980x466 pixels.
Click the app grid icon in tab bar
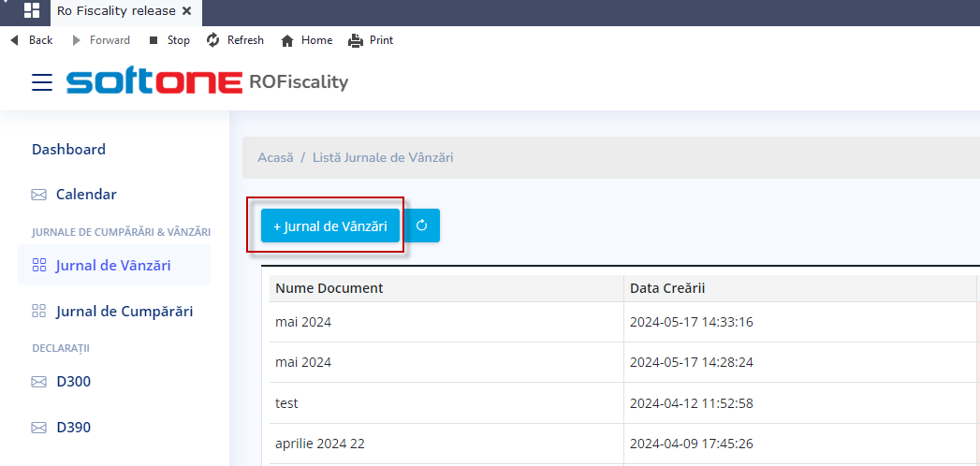[x=32, y=11]
